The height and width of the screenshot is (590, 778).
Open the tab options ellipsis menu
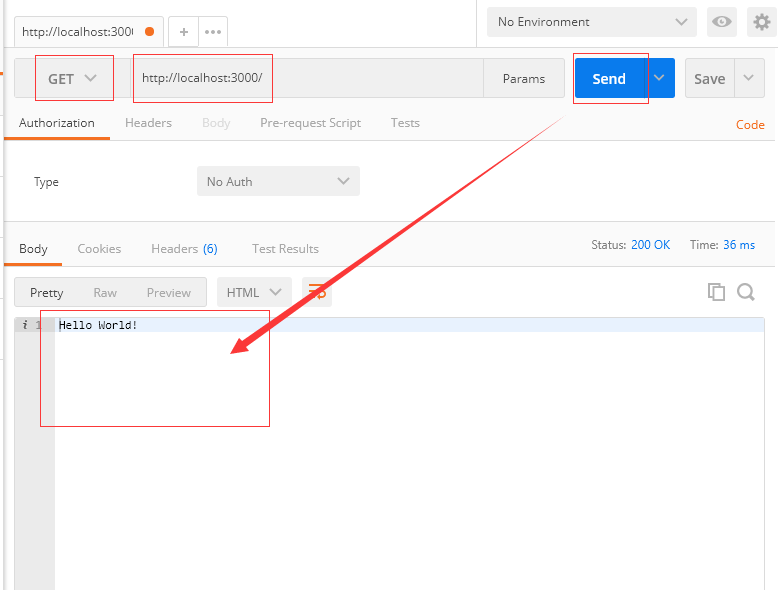[x=213, y=32]
